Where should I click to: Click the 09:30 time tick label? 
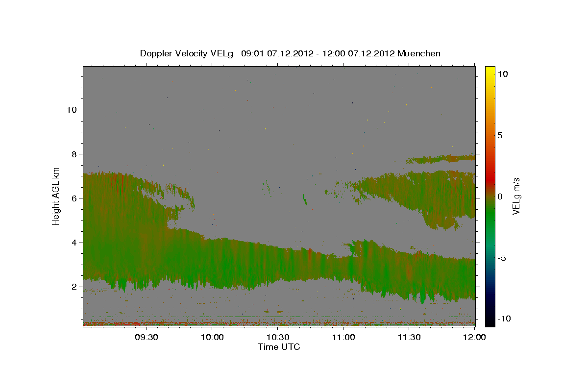tap(147, 337)
